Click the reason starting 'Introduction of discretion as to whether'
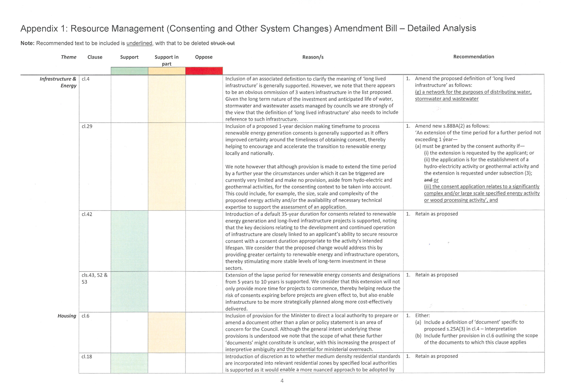Screen dimensions: 567x392 pyautogui.click(x=313, y=363)
